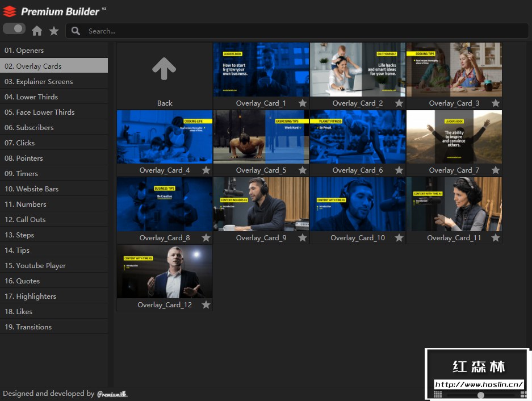Open the 12. Call Outs category
Screen dimensions: 532x401
tap(54, 219)
